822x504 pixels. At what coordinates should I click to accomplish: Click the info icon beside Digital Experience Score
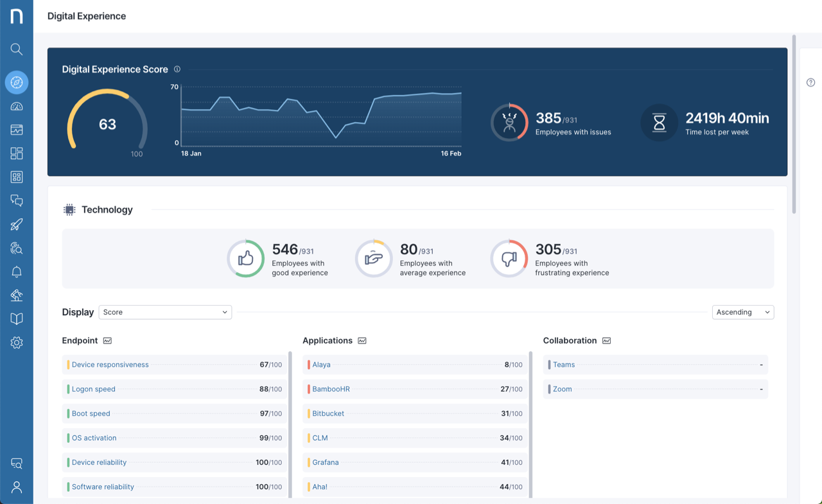click(177, 69)
